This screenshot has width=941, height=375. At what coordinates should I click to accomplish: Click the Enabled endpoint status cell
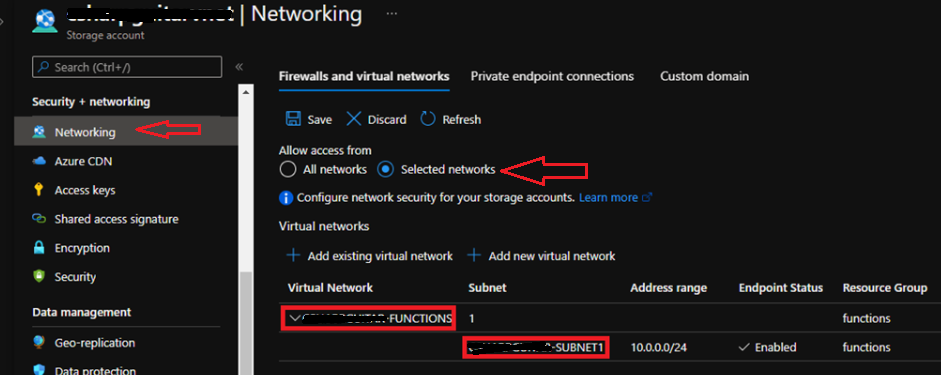click(x=768, y=347)
